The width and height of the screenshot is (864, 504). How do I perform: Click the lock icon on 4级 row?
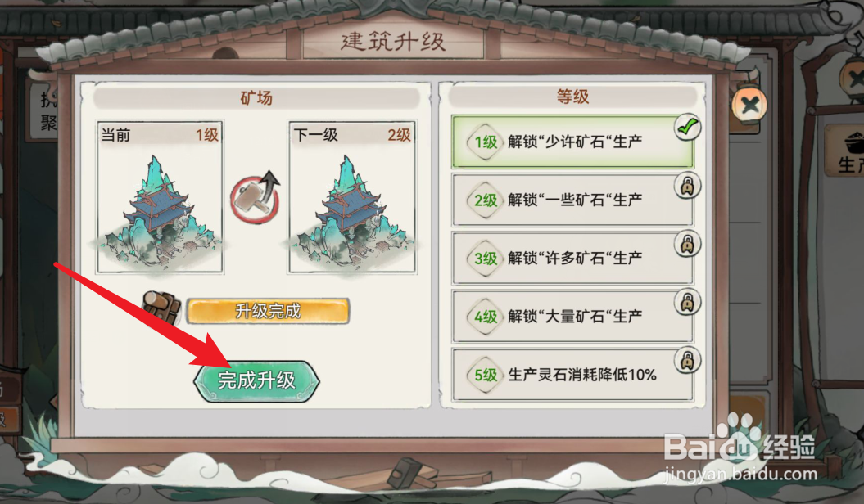687,302
